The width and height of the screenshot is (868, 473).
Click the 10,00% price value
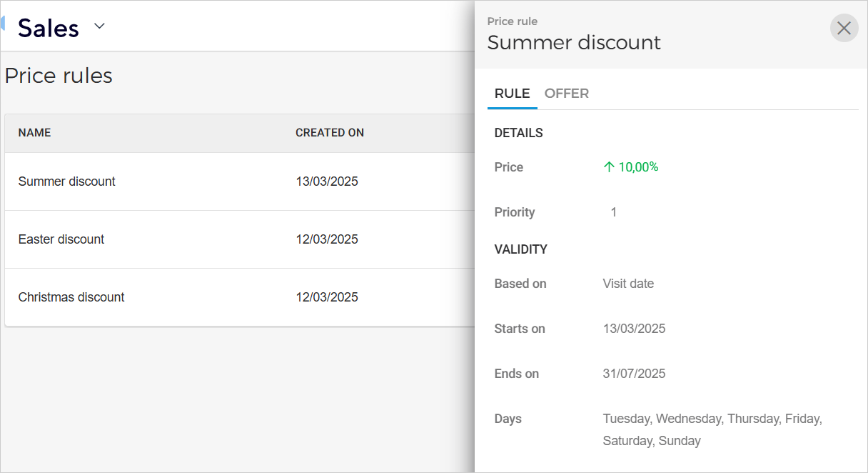pos(638,167)
